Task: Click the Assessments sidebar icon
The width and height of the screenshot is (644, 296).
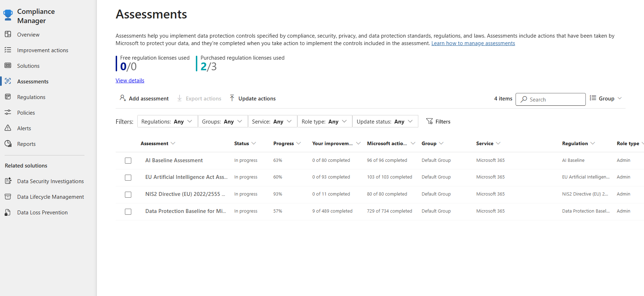Action: coord(8,81)
